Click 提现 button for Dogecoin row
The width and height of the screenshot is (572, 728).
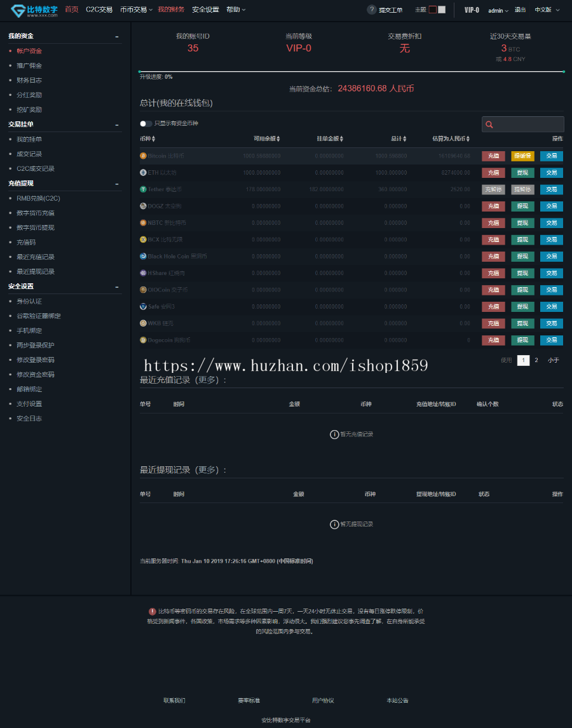(x=523, y=340)
